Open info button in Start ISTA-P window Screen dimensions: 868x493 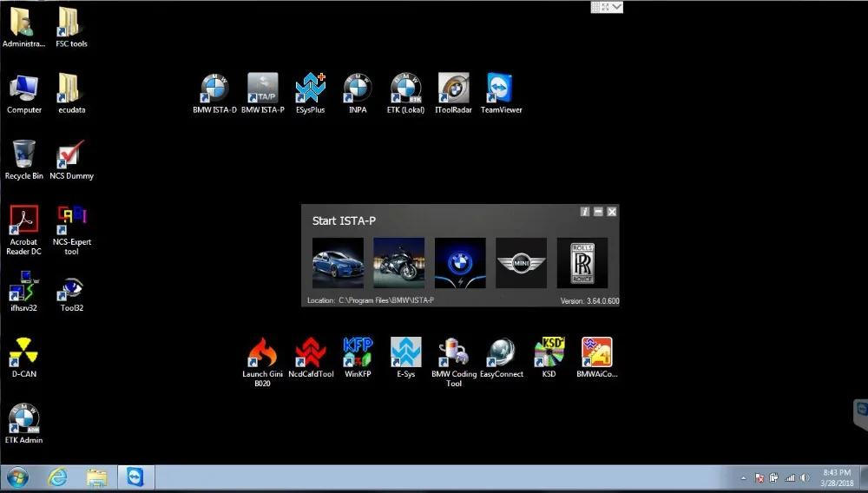click(584, 212)
